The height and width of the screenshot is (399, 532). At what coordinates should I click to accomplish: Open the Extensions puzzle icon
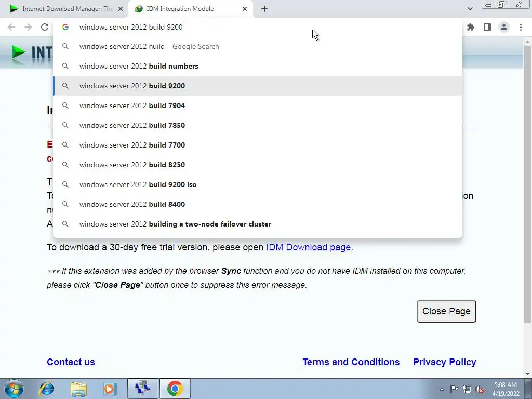click(x=471, y=27)
